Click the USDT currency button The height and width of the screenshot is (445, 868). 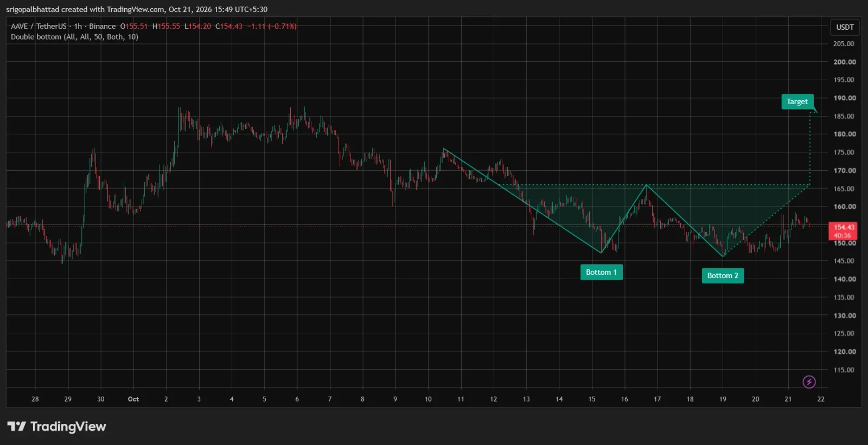(845, 27)
